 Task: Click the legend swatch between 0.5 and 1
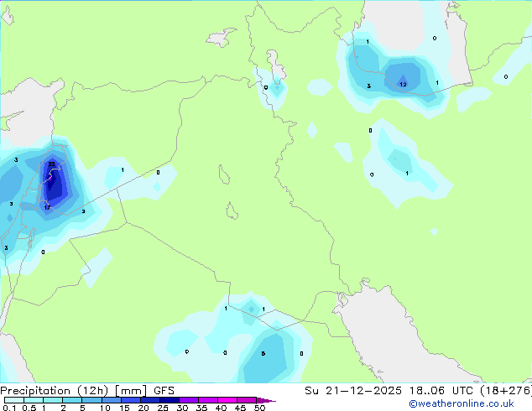coord(34,400)
